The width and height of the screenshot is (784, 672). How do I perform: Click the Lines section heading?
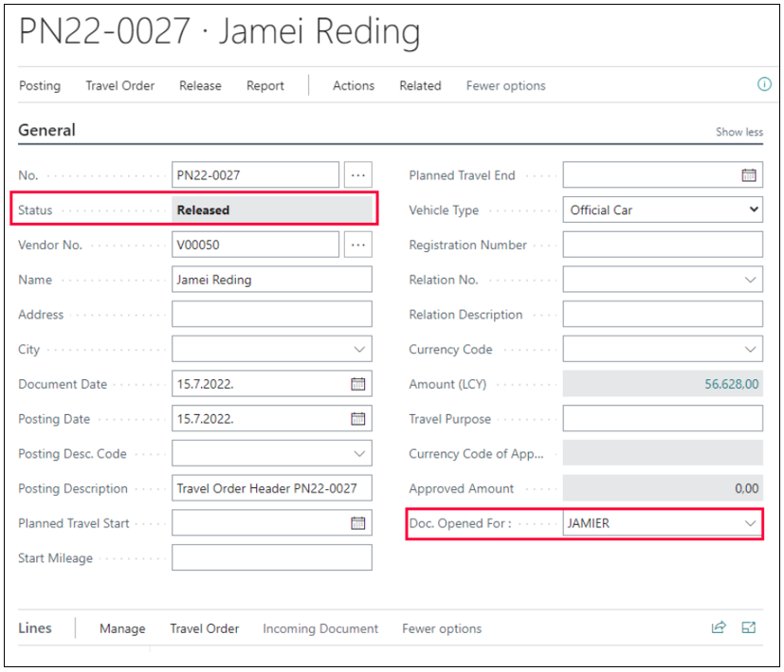[x=34, y=627]
